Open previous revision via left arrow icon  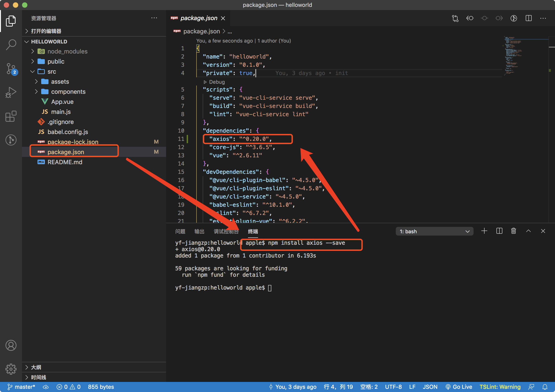470,18
